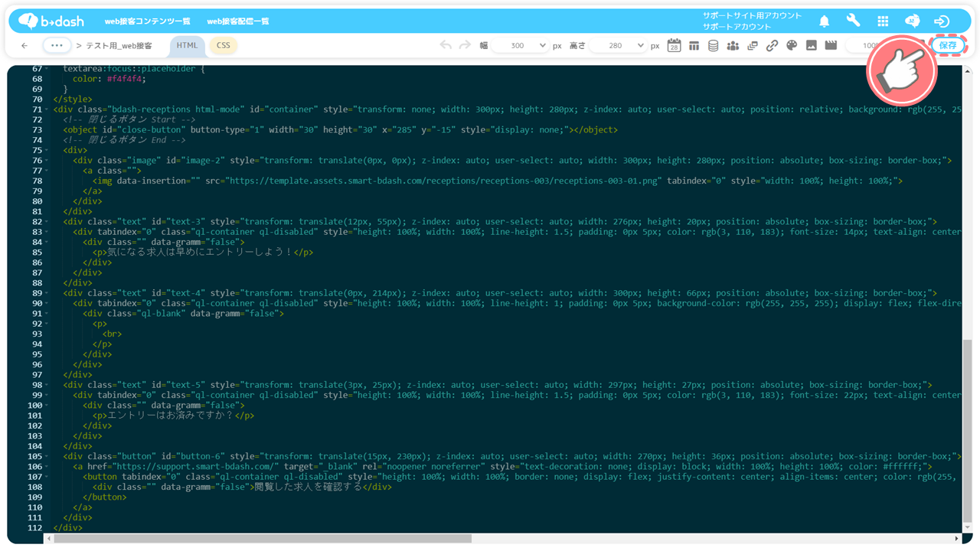Click the テスト用_web接客 breadcrumb title

119,46
